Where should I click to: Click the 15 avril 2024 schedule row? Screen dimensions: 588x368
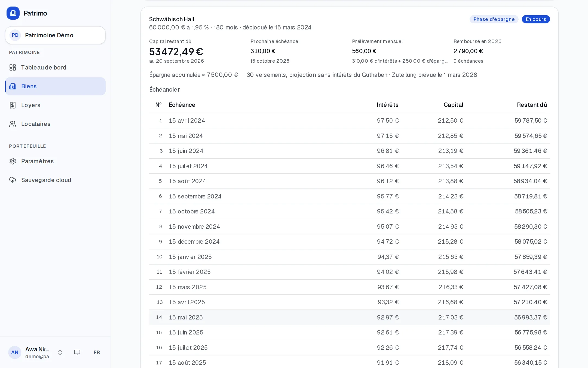pos(349,120)
